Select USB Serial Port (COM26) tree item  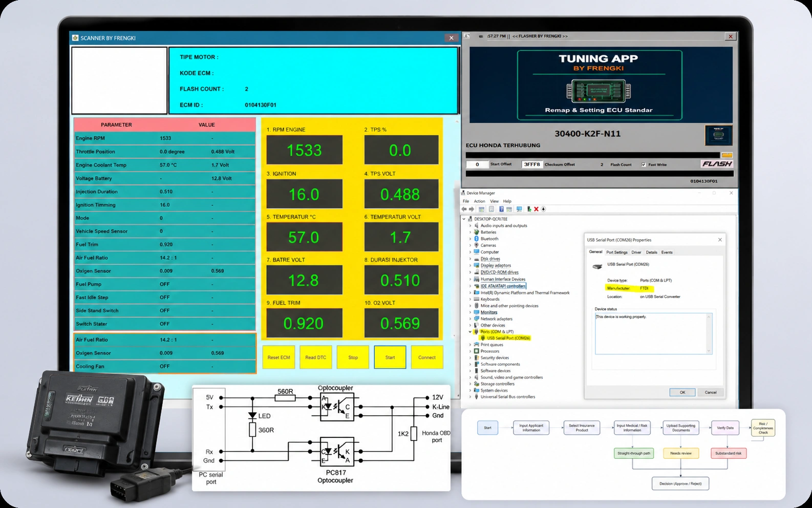point(508,338)
